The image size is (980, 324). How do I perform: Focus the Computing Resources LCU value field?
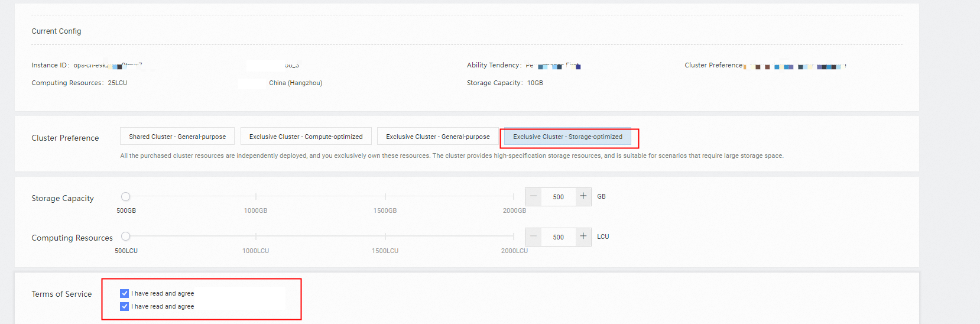tap(559, 237)
